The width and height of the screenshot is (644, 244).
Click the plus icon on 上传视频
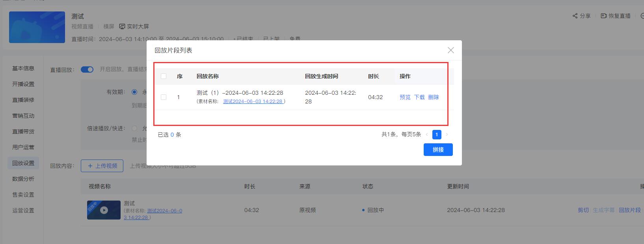click(x=90, y=166)
